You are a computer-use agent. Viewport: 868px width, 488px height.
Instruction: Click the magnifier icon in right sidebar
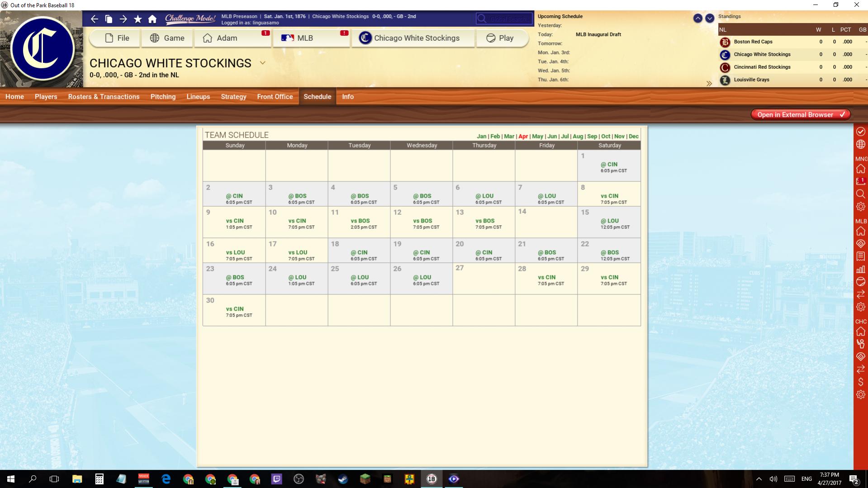(x=860, y=194)
